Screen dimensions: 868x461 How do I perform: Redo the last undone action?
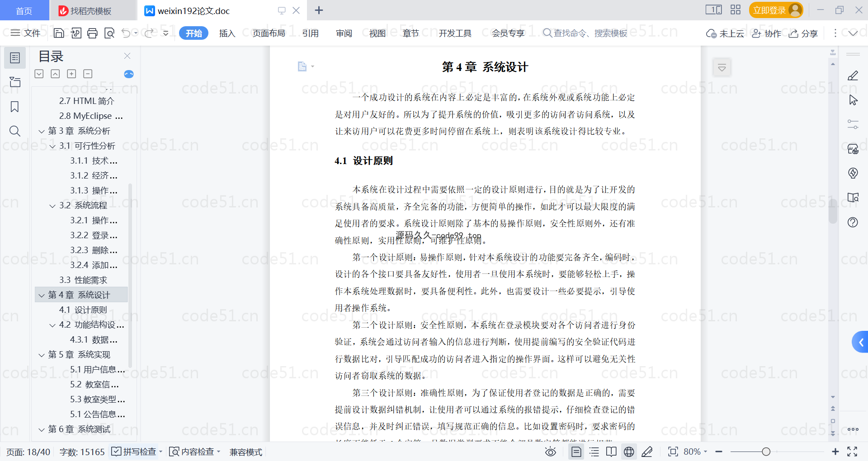click(149, 33)
